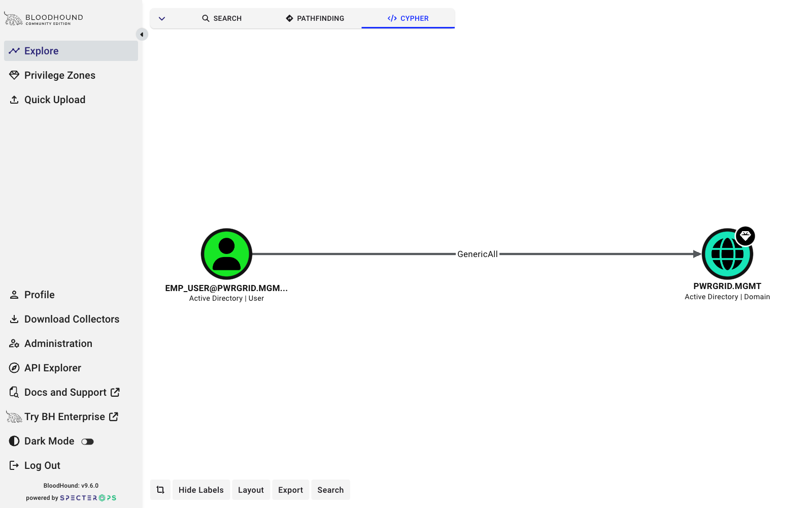Click the Administration user-gear icon
This screenshot has height=508, width=812.
[14, 343]
